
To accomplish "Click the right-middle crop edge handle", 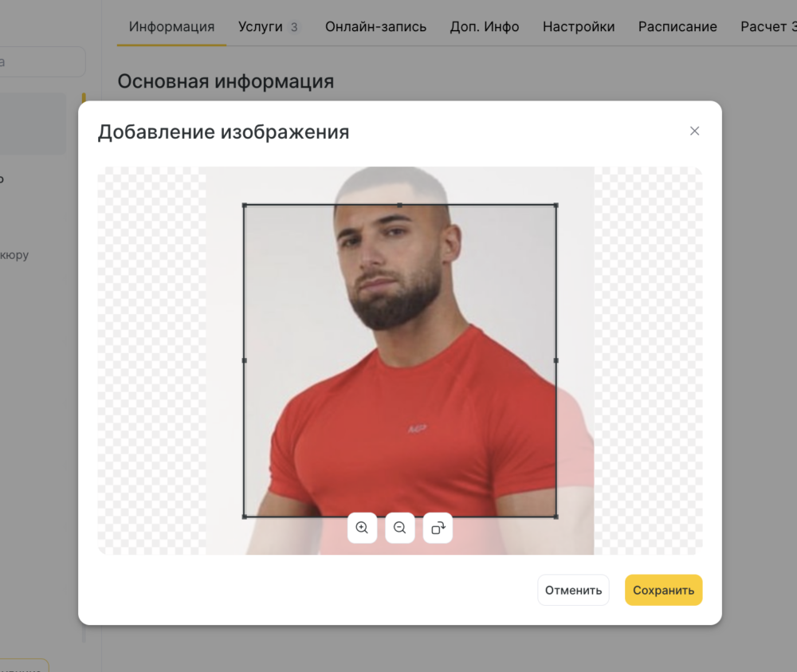I will [556, 360].
